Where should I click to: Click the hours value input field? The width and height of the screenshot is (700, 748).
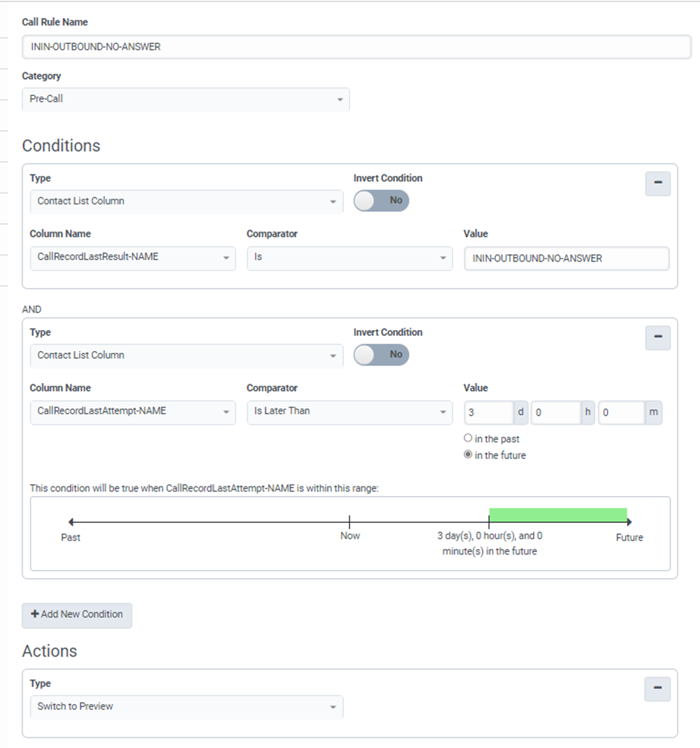coord(556,412)
